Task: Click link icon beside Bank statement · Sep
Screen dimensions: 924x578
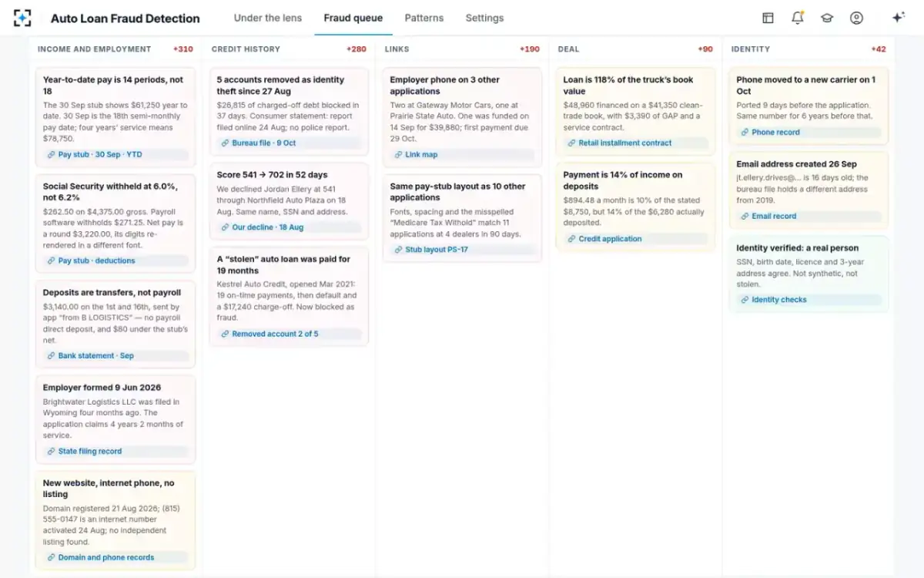Action: (x=51, y=356)
